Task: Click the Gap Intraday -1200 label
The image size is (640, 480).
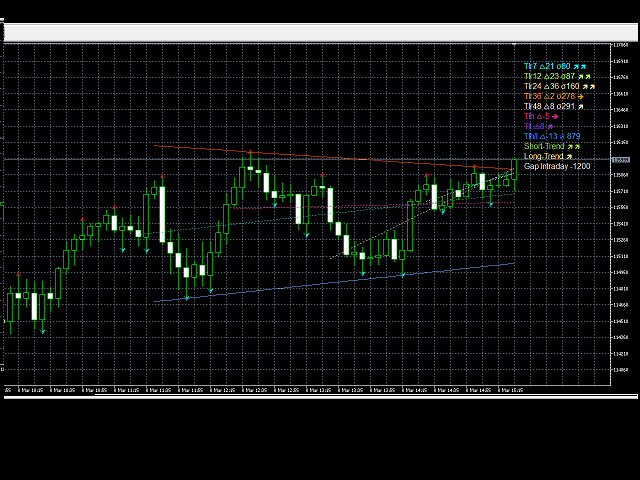Action: point(557,166)
